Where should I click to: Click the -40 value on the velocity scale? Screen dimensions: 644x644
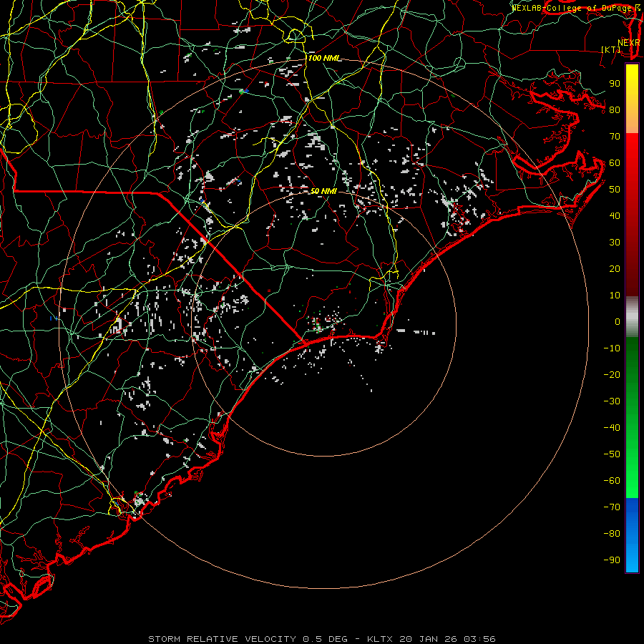(x=612, y=428)
